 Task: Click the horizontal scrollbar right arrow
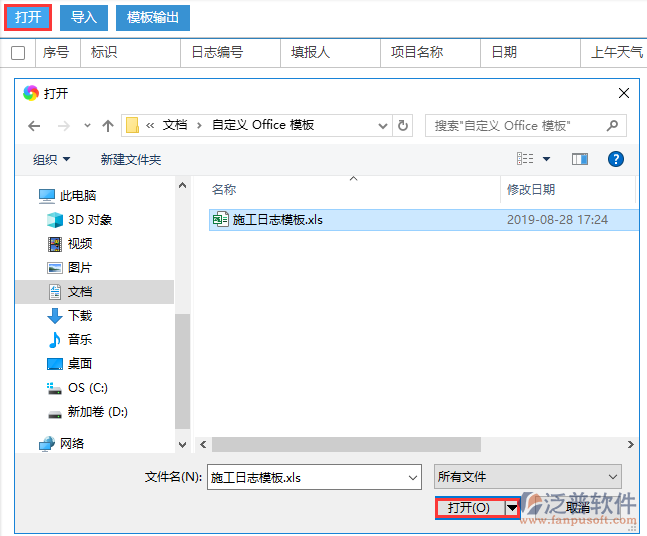click(630, 444)
